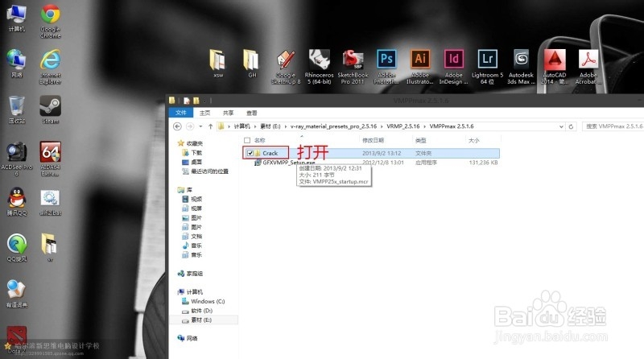Sort by the 类型 column header
Screen dimensions: 644x359
420,140
